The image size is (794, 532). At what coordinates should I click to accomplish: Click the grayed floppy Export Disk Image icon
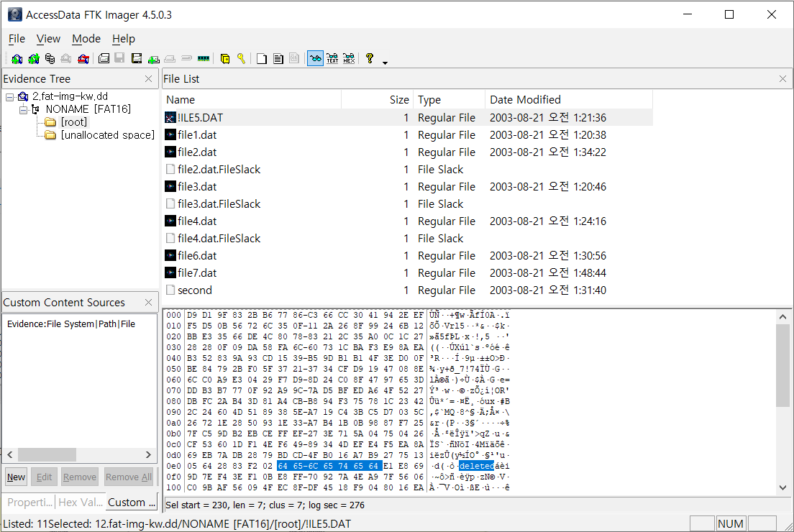click(x=119, y=58)
